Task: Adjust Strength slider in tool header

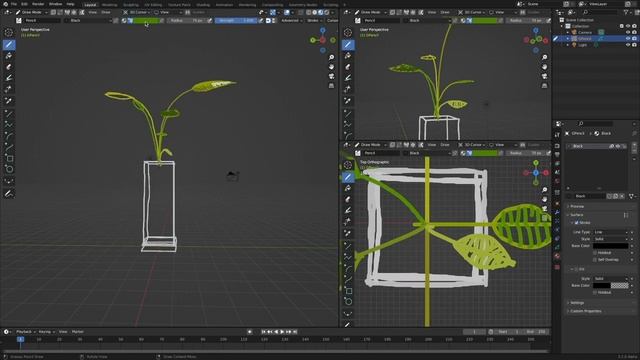Action: tap(235, 20)
